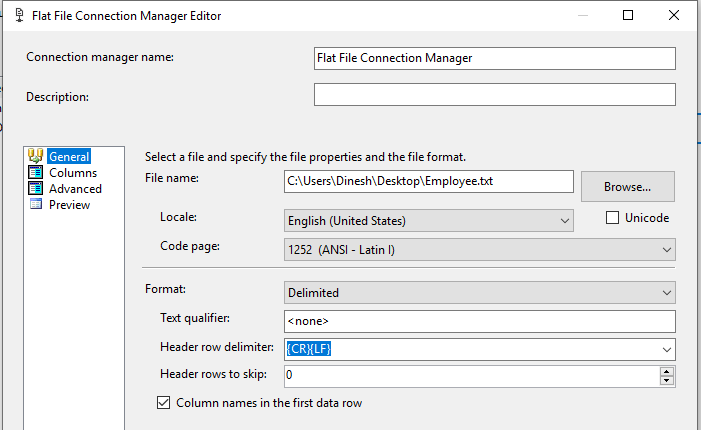Increase Header rows to skip value
Image resolution: width=701 pixels, height=430 pixels.
666,372
